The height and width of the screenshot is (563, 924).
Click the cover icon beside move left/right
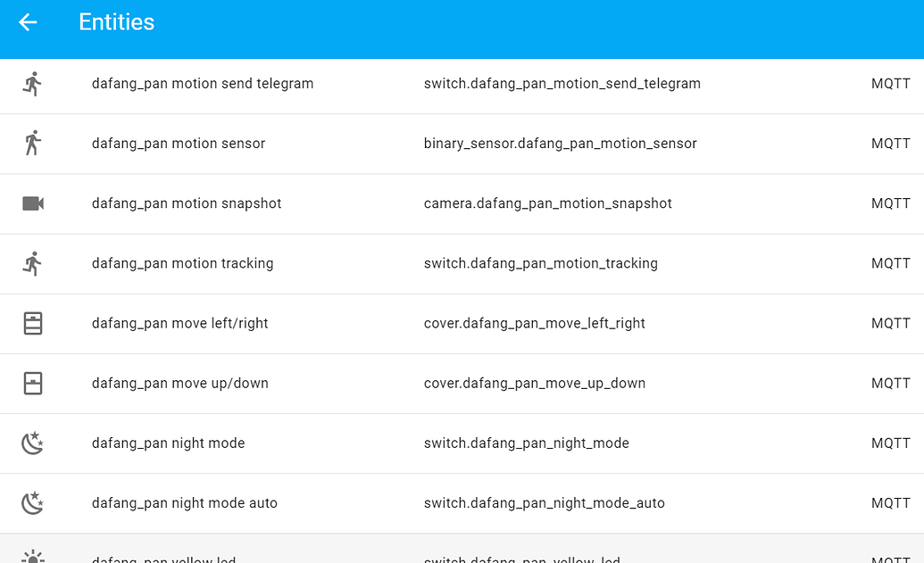click(x=33, y=323)
